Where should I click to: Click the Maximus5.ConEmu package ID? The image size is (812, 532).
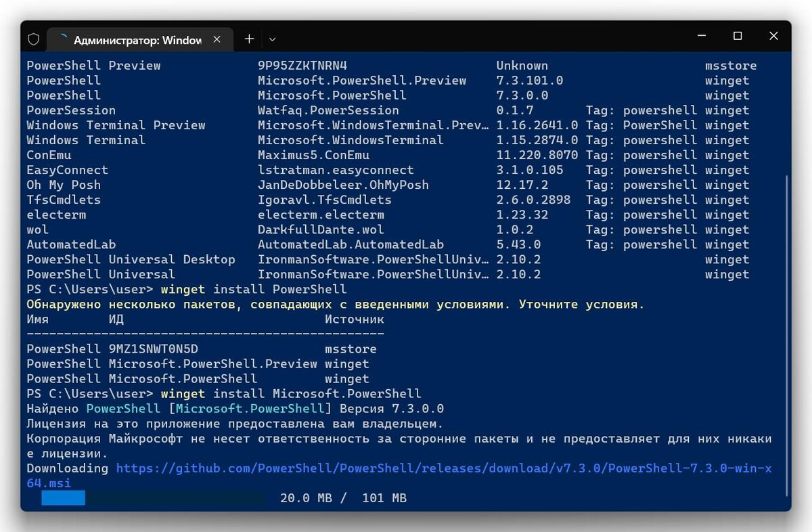tap(313, 155)
